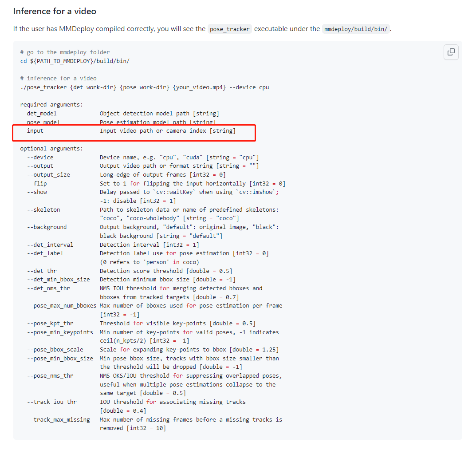Click the --device optional argument
Viewport: 476px width, 450px height.
click(39, 157)
